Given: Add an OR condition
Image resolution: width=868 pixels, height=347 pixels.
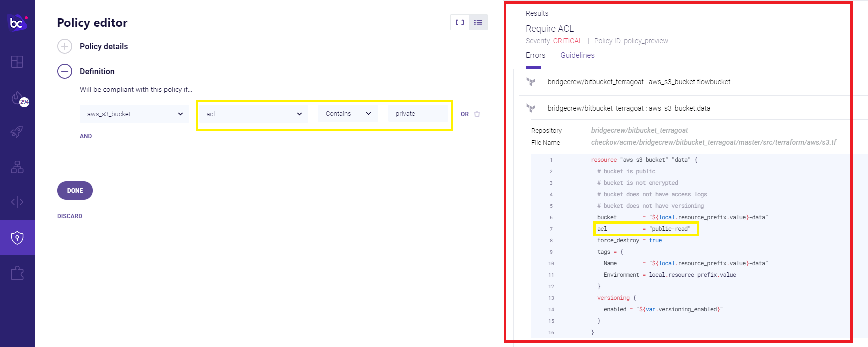Looking at the screenshot, I should pyautogui.click(x=465, y=114).
